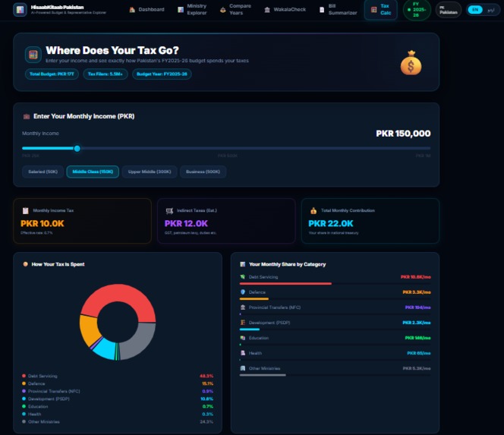Select the Upper Middle (300K) preset
The height and width of the screenshot is (435, 504).
[150, 172]
